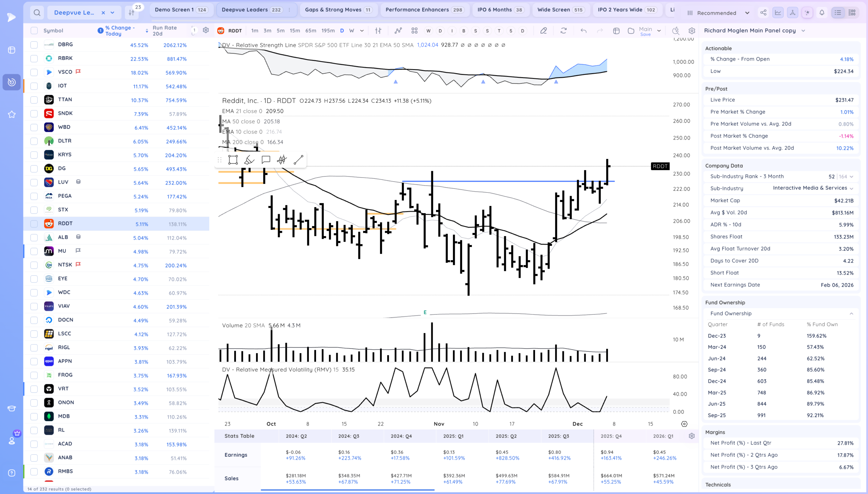Check the box next to DBRG
868x494 pixels.
[x=34, y=45]
